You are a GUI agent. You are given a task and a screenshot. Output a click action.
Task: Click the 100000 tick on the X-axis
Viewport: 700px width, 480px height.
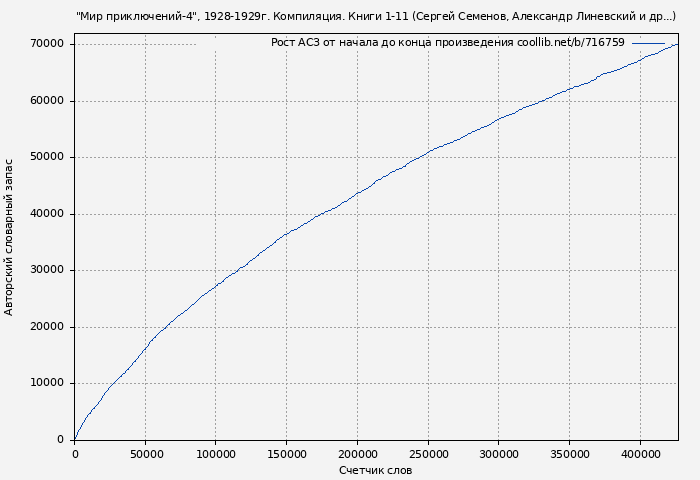click(x=216, y=454)
